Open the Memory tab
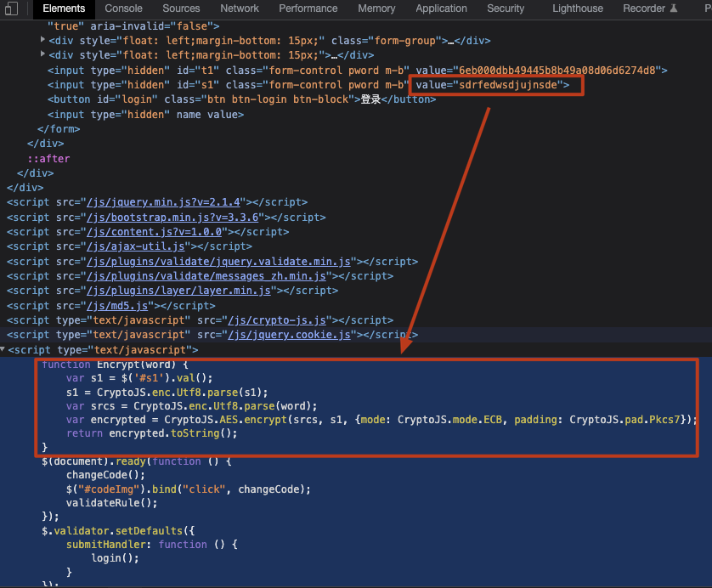 pos(376,8)
